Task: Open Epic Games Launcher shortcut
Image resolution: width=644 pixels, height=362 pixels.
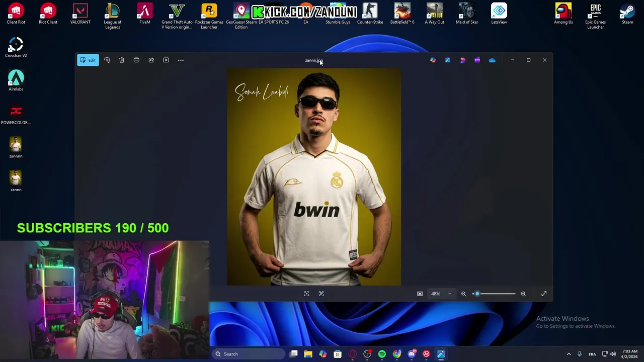Action: pyautogui.click(x=595, y=16)
